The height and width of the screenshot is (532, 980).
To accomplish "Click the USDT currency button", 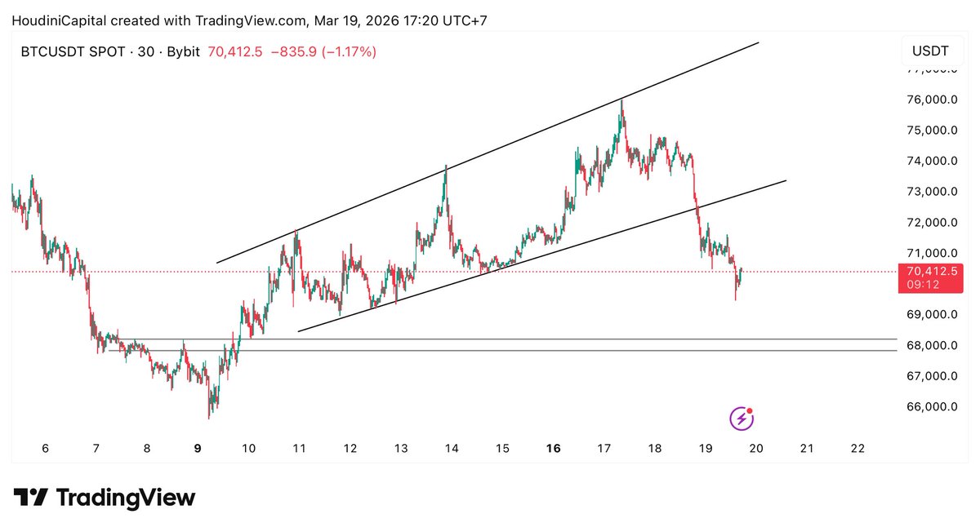I will [x=930, y=51].
